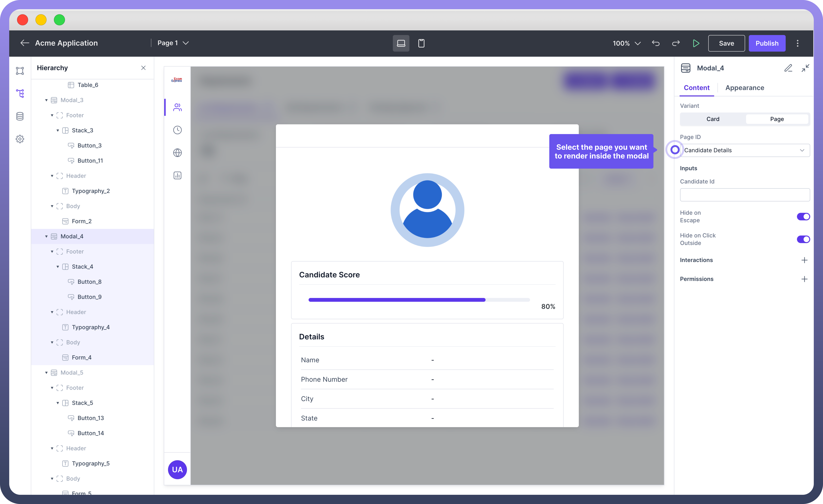823x504 pixels.
Task: Select Form_4 in the hierarchy
Action: [81, 357]
